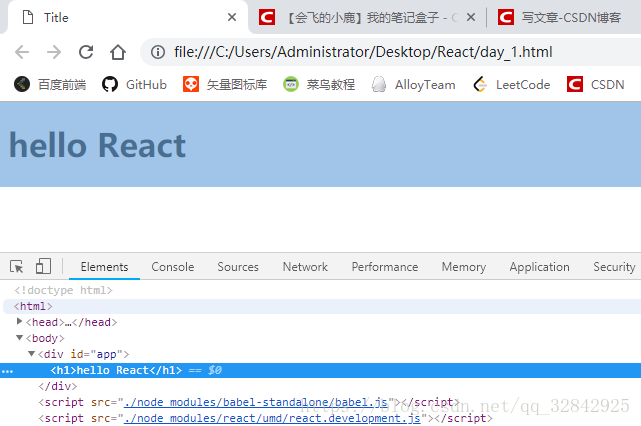Click the hello React heading on page
Image resolution: width=641 pixels, height=426 pixels.
97,145
